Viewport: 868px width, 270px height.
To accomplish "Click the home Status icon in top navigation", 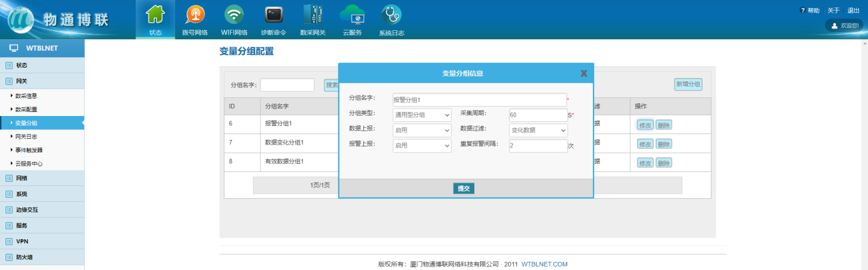I will (x=155, y=15).
